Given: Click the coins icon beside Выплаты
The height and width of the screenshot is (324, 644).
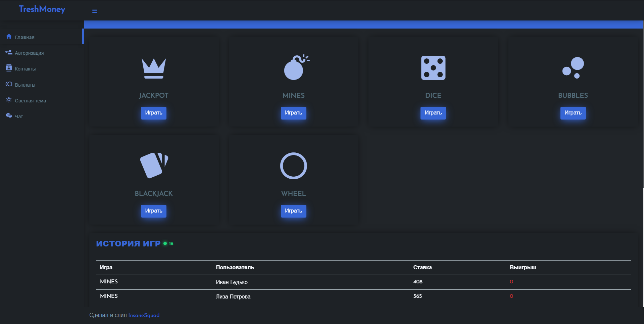Looking at the screenshot, I should pyautogui.click(x=9, y=84).
